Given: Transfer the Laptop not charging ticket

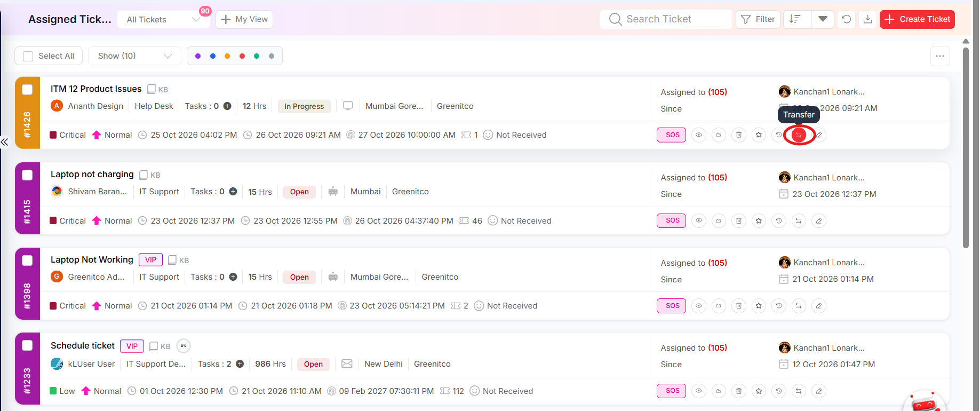Looking at the screenshot, I should tap(799, 220).
